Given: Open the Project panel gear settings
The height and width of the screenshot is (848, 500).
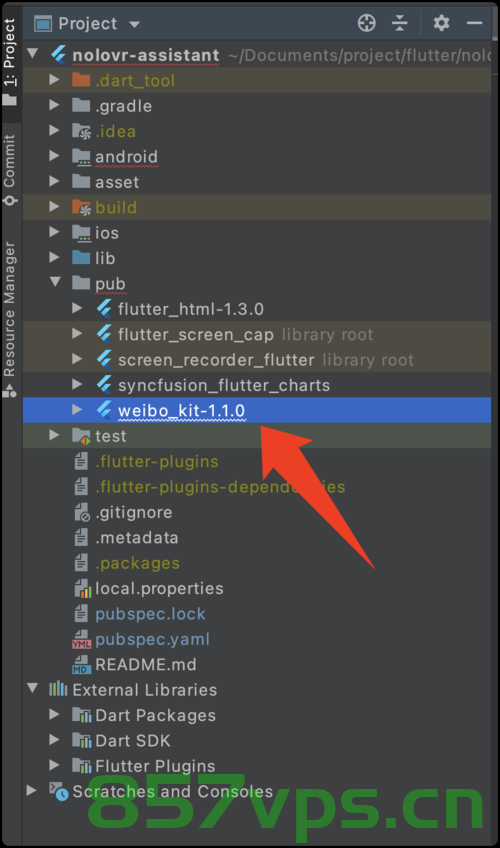Looking at the screenshot, I should 441,23.
